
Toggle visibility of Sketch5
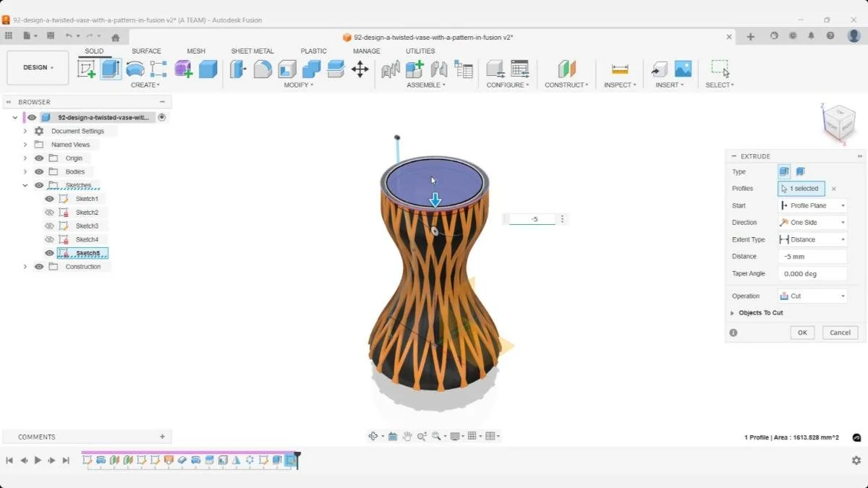click(x=49, y=253)
